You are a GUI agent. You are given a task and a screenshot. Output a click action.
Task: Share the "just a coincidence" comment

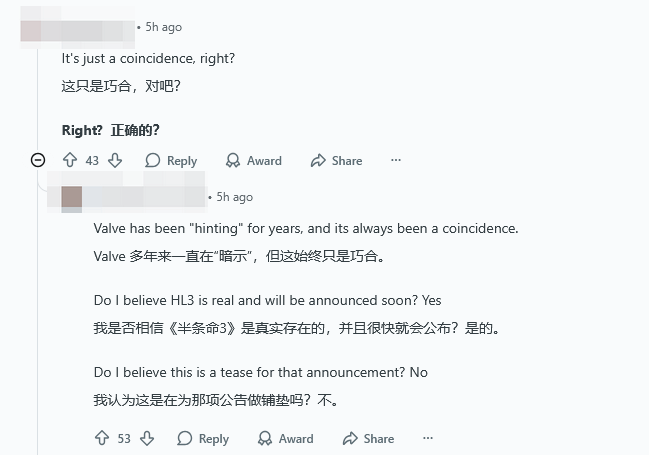337,160
